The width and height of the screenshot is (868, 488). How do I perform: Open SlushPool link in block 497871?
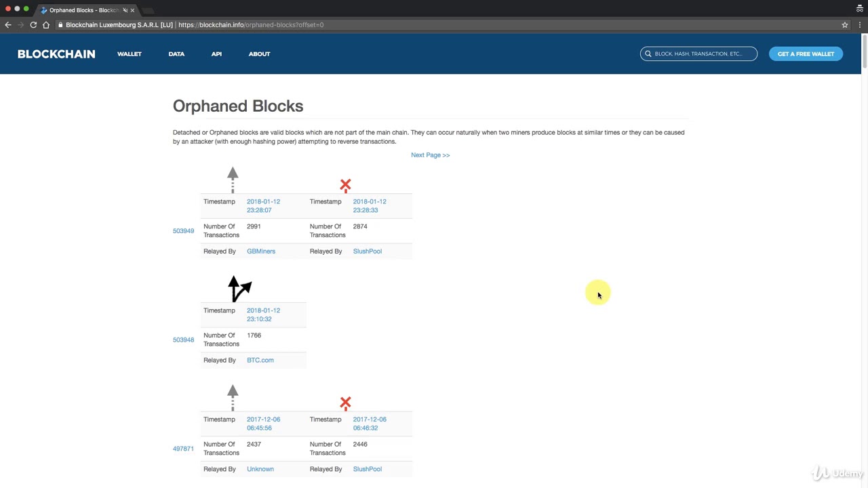point(368,469)
